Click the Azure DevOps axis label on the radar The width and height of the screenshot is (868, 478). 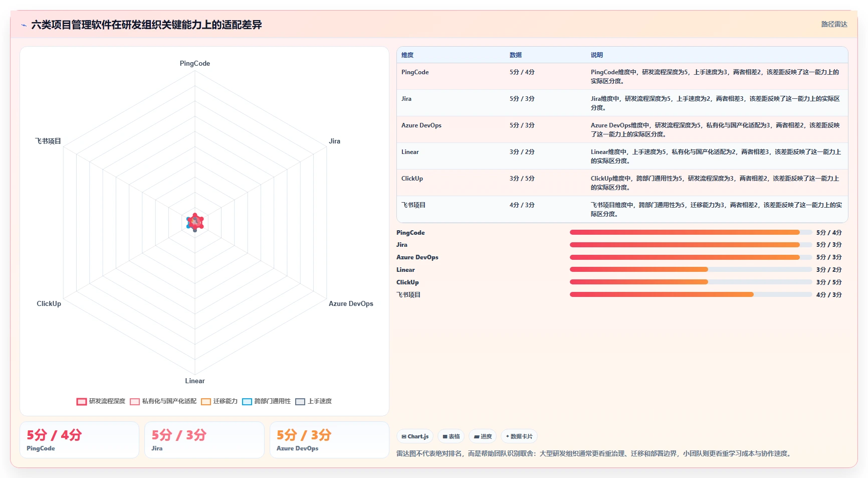(351, 303)
